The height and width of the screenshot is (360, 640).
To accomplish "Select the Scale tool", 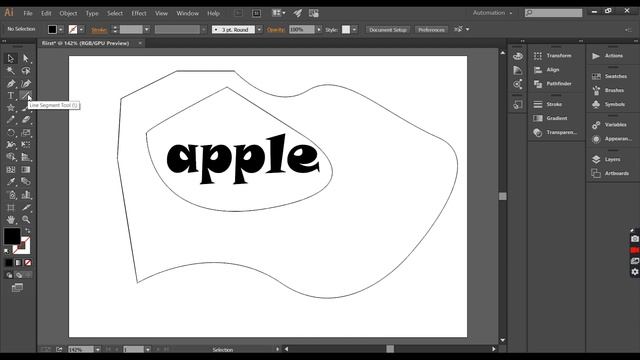I will coord(26,133).
